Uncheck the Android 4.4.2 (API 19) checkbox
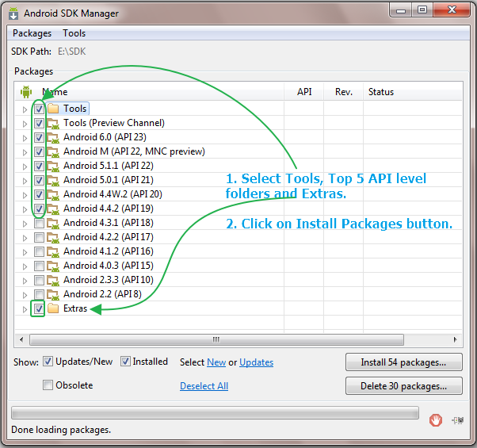This screenshot has width=477, height=448. 39,209
